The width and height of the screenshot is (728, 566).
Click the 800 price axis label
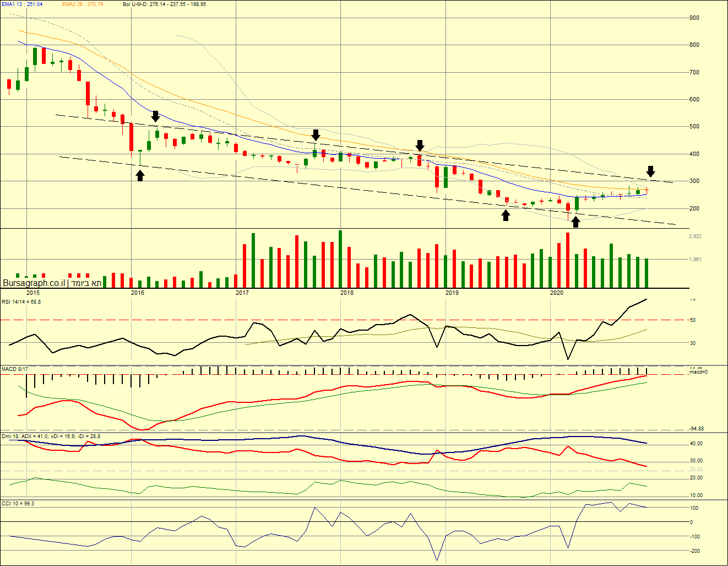694,45
